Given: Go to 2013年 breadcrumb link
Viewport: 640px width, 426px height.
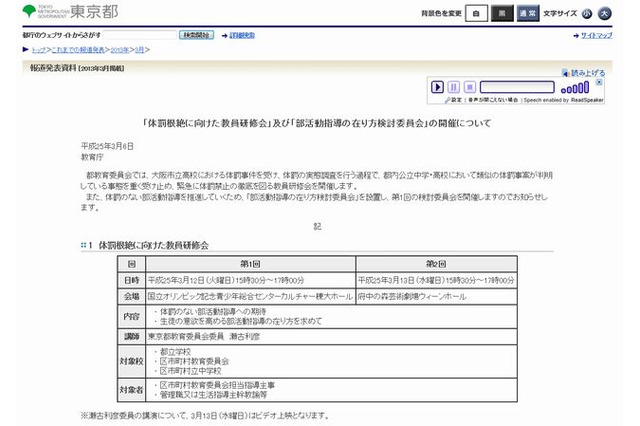Looking at the screenshot, I should tap(120, 50).
